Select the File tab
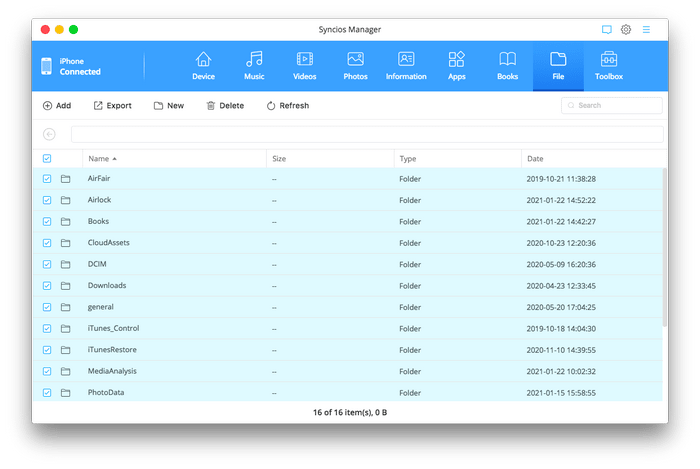The width and height of the screenshot is (700, 469). tap(558, 66)
